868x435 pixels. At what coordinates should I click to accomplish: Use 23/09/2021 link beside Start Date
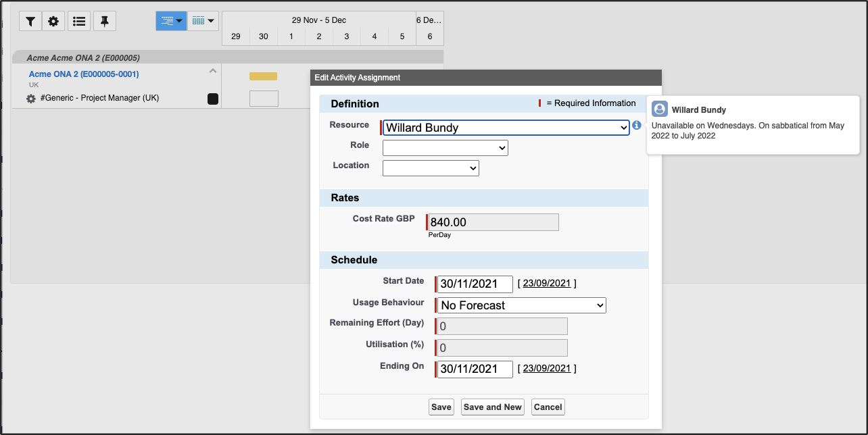click(x=547, y=284)
